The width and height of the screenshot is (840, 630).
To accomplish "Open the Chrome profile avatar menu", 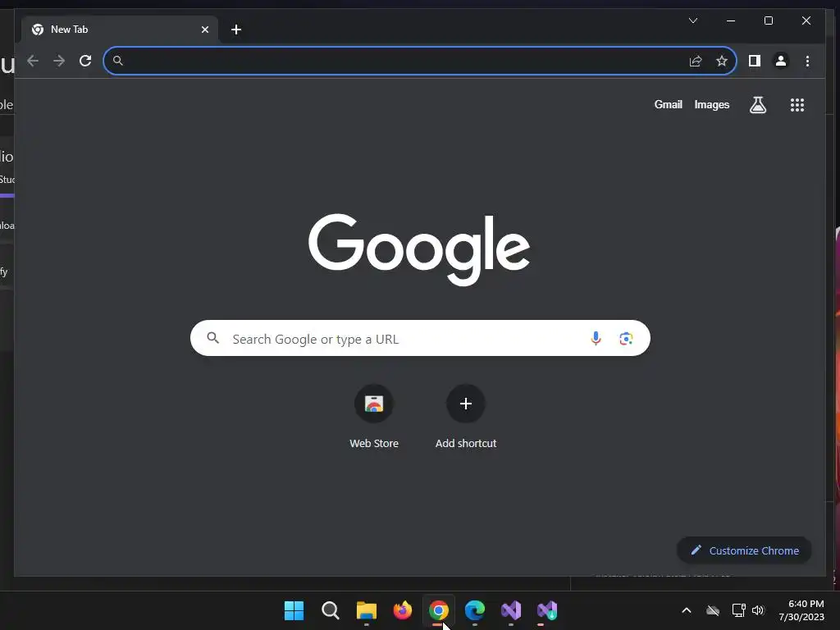I will click(x=781, y=61).
